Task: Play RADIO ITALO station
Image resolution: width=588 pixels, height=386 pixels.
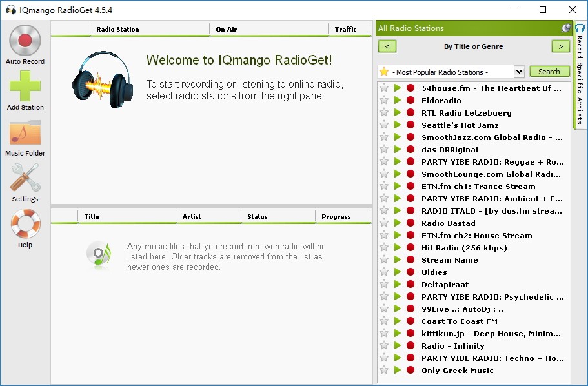Action: click(x=398, y=211)
